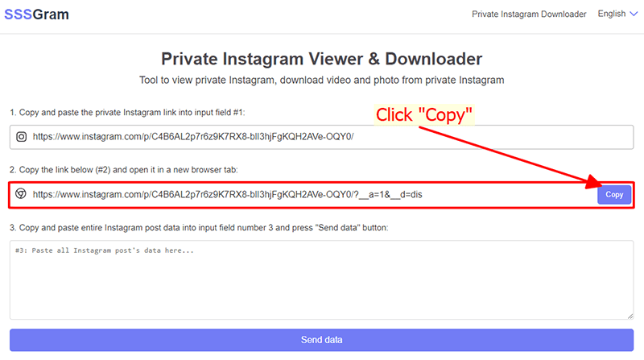644x360 pixels.
Task: Click the textarea resize handle corner
Action: [x=630, y=316]
